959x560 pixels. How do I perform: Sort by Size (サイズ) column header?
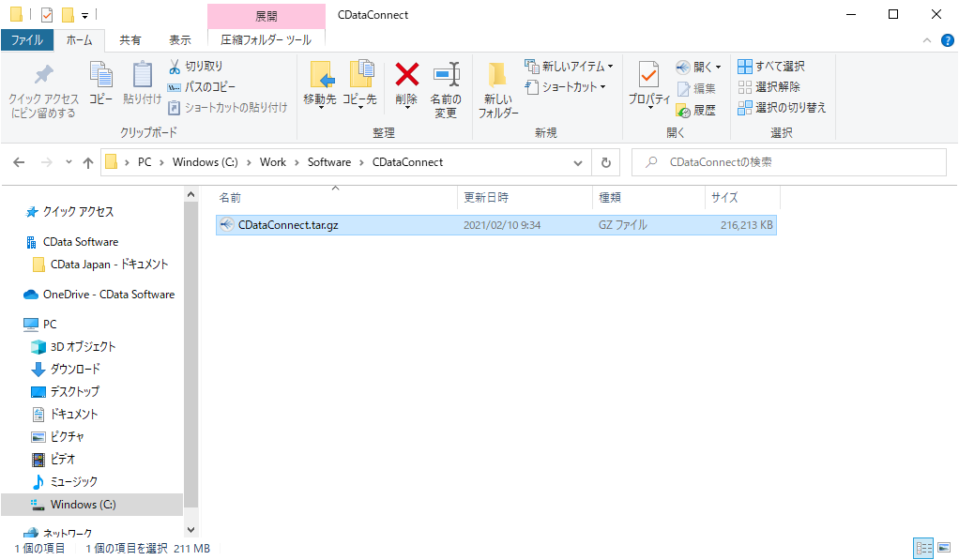click(742, 198)
